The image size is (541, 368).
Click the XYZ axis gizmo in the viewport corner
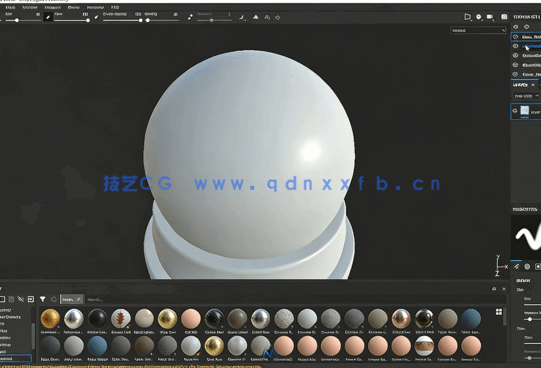(500, 266)
